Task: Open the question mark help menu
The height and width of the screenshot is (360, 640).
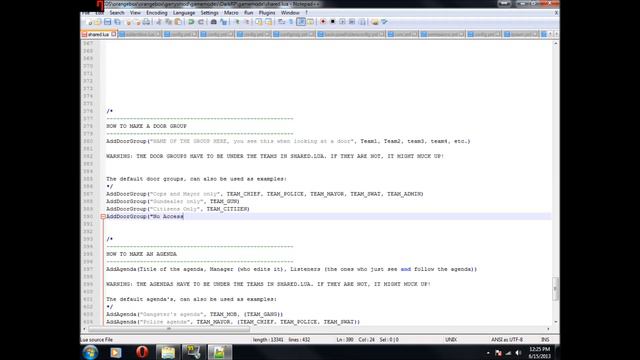Action: (306, 13)
